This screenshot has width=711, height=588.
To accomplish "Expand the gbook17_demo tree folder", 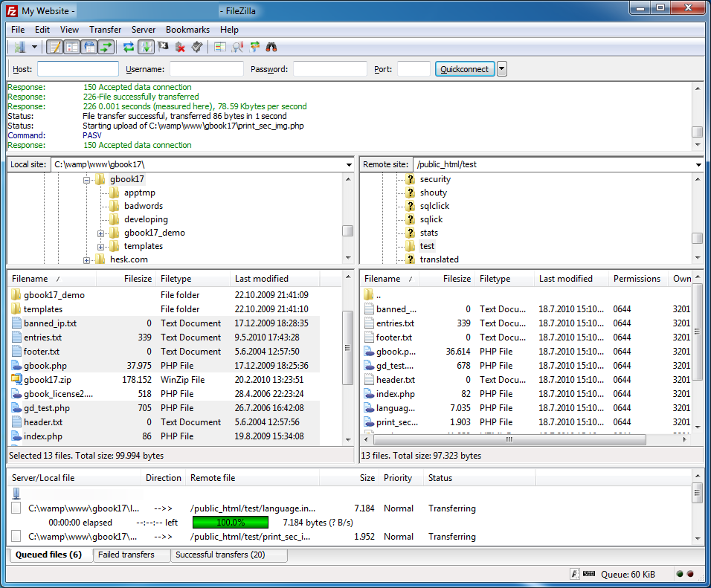I will 100,233.
